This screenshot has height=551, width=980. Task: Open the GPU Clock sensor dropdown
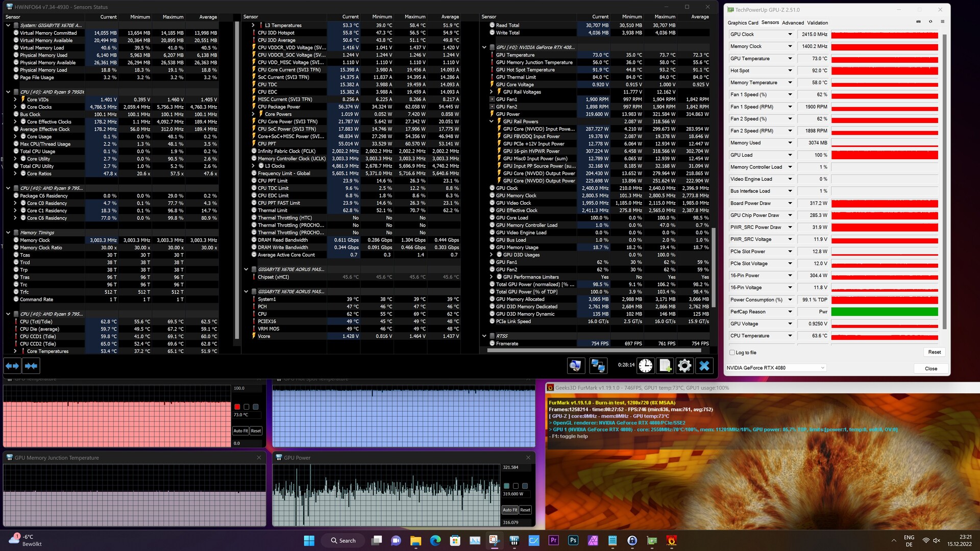point(790,34)
